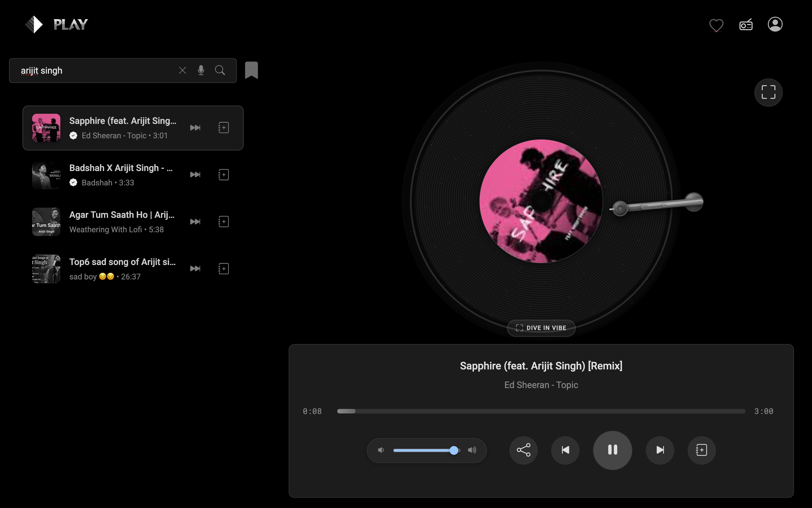
Task: Clear the search field with the X
Action: [x=182, y=70]
